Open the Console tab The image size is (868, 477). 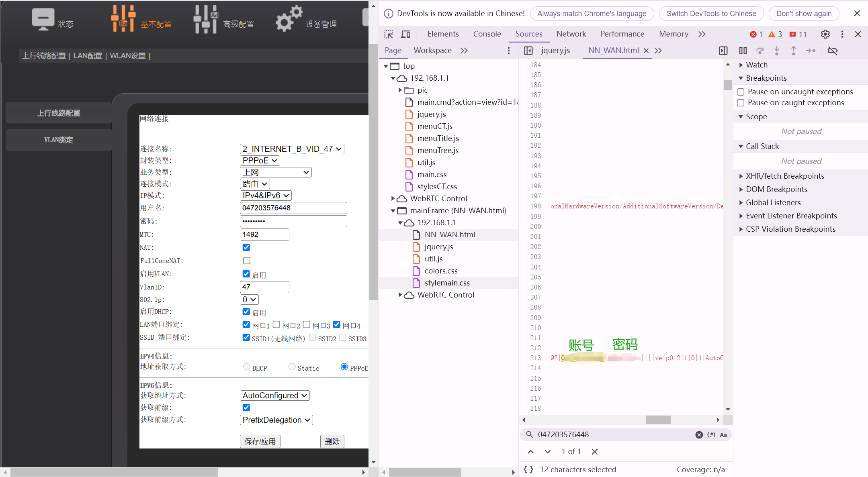point(487,34)
